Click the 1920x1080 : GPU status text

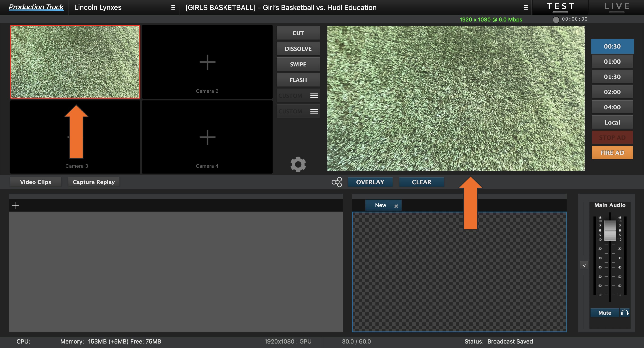[288, 342]
